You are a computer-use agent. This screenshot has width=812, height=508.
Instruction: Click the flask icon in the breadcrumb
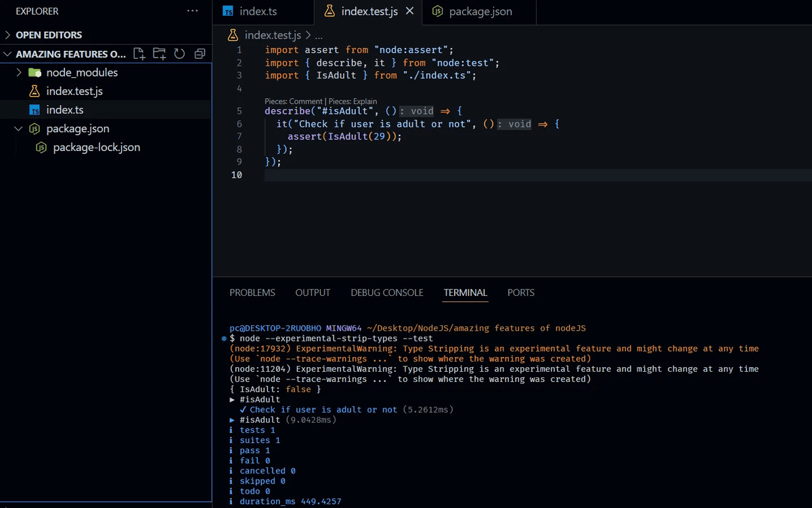tap(233, 35)
